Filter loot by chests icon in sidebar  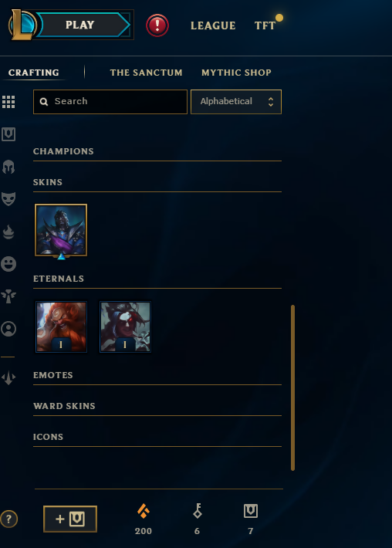(8, 134)
